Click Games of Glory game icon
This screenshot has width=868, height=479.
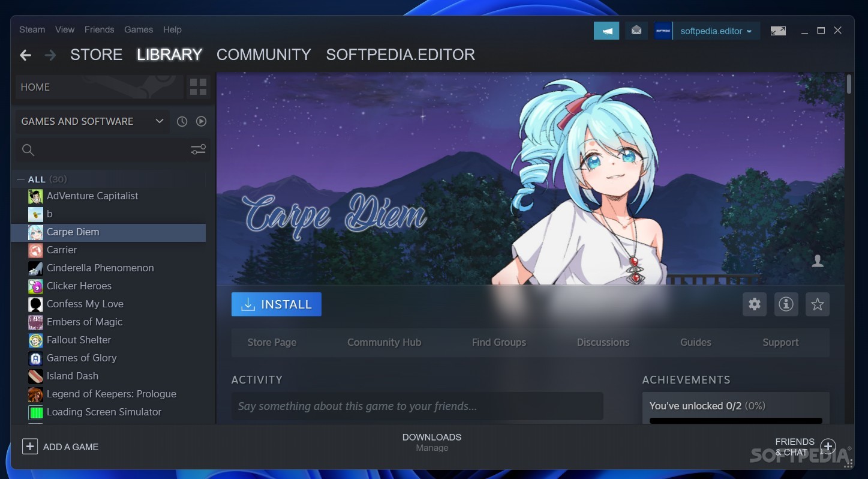(35, 358)
